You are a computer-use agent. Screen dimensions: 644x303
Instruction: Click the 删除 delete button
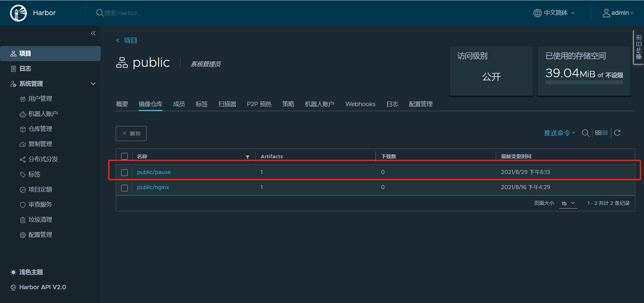point(131,133)
